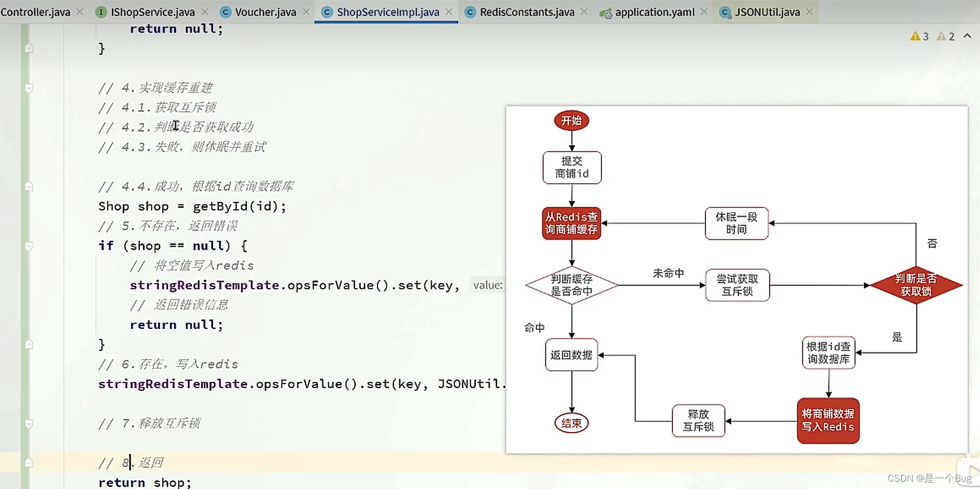Toggle fold marker beside '// 8.返回'
The height and width of the screenshot is (489, 980).
29,463
